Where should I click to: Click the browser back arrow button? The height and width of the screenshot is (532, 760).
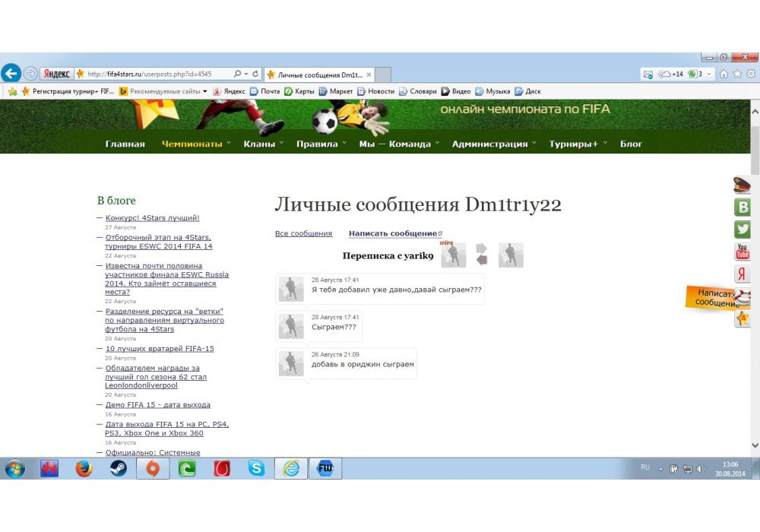point(11,74)
